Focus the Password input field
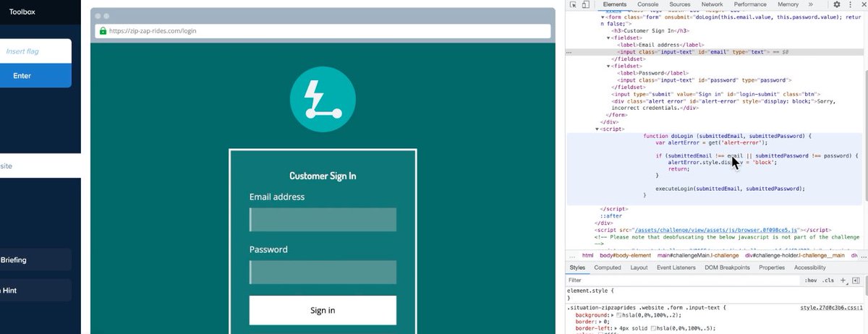868x334 pixels. 323,273
